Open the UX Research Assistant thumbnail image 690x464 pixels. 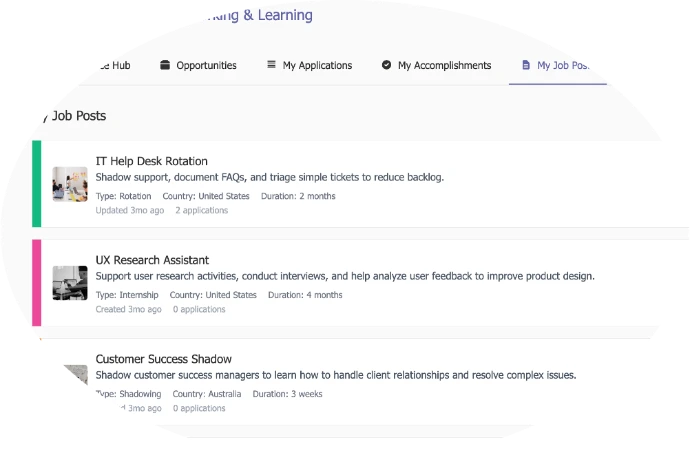click(x=70, y=283)
